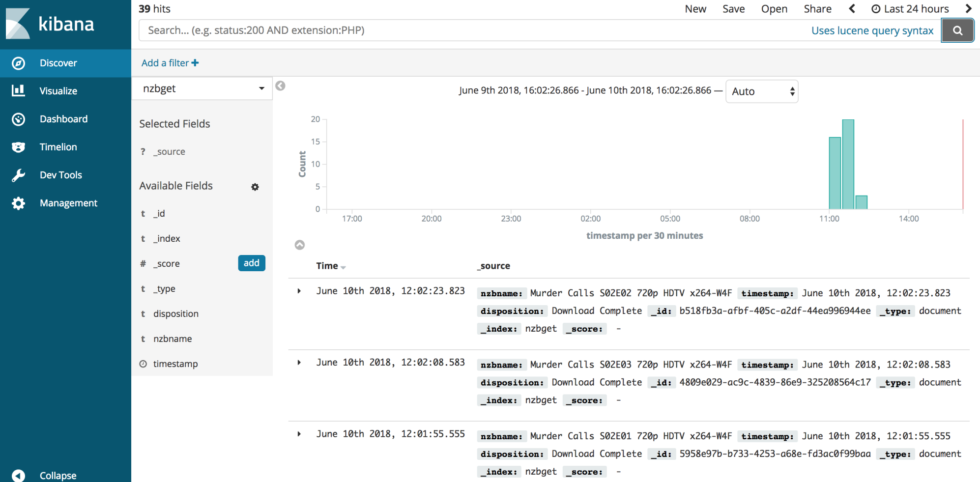
Task: Click the search magnifier button
Action: pyautogui.click(x=957, y=30)
